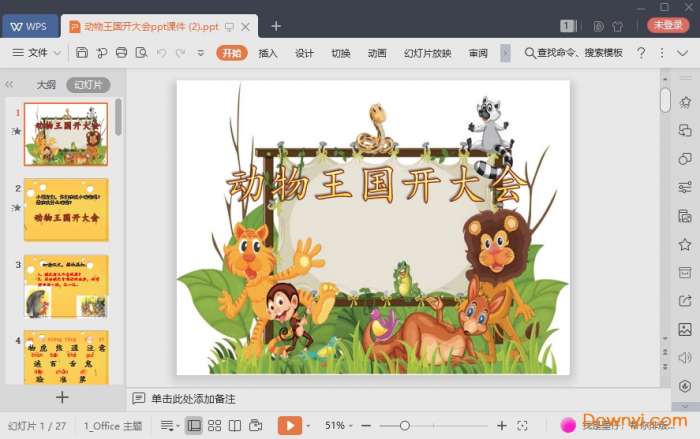Select slide 1 thumbnail
The image size is (700, 439).
(66, 134)
